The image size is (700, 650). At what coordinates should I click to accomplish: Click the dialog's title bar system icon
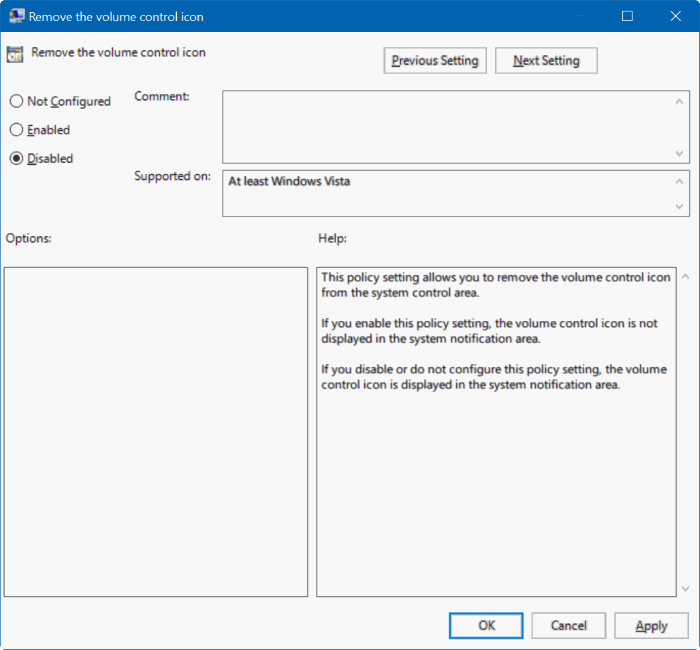18,16
